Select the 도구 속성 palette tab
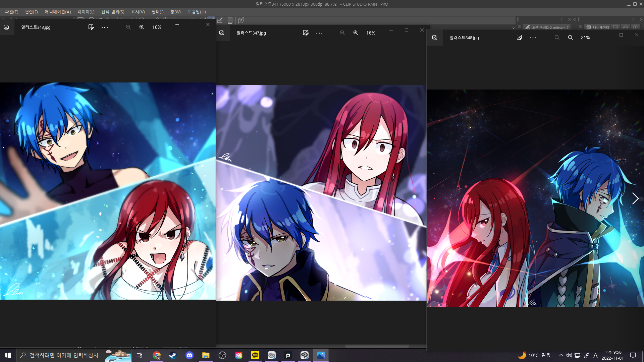Image resolution: width=644 pixels, height=362 pixels. coord(547,27)
